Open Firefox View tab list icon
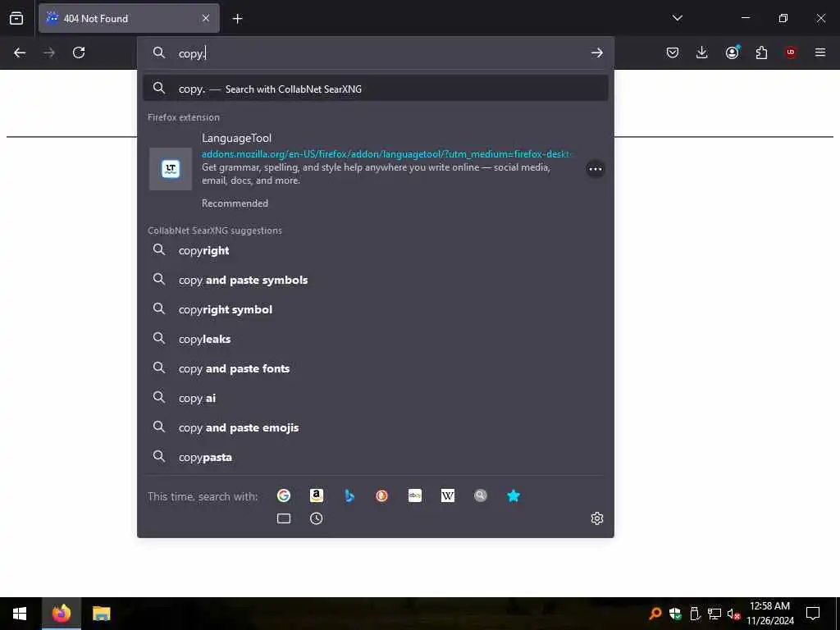The height and width of the screenshot is (630, 840). [16, 19]
